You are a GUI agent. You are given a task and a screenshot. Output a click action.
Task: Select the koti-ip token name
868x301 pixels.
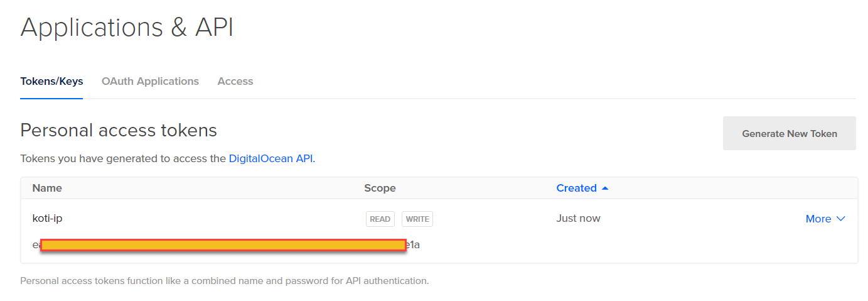click(47, 218)
